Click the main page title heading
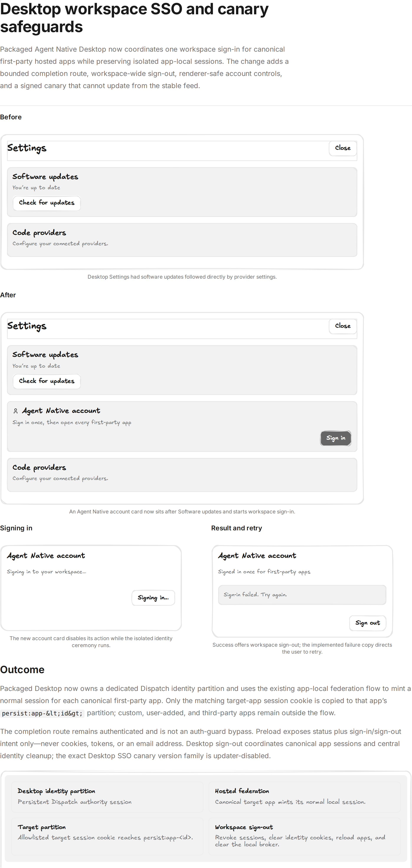 pos(134,18)
